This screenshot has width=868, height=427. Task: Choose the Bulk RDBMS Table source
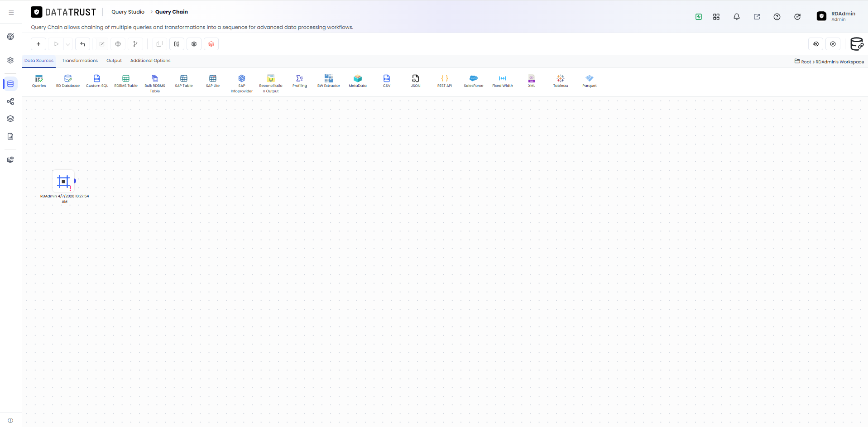tap(155, 84)
